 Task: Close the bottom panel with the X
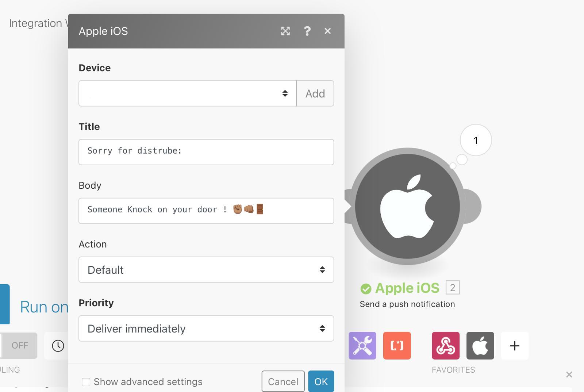(x=569, y=374)
